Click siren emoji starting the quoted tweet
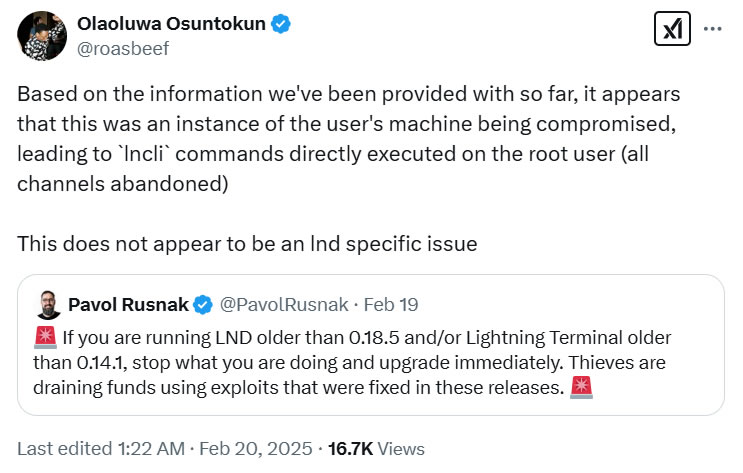 [45, 337]
